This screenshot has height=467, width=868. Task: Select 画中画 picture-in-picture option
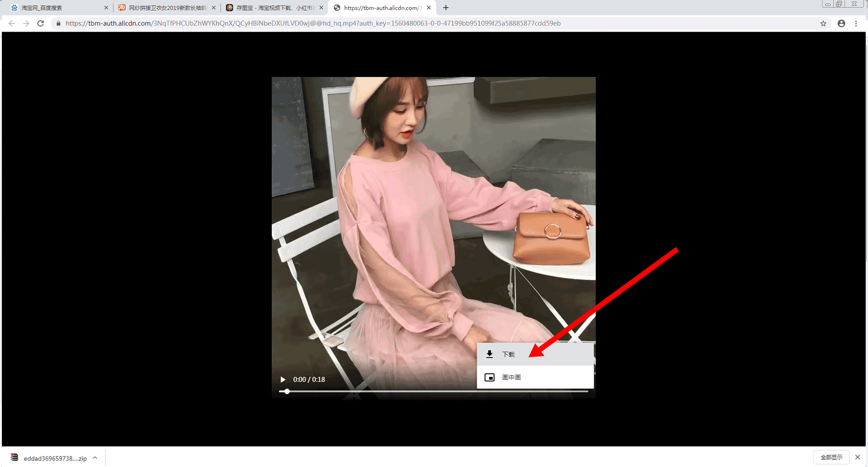pos(511,377)
